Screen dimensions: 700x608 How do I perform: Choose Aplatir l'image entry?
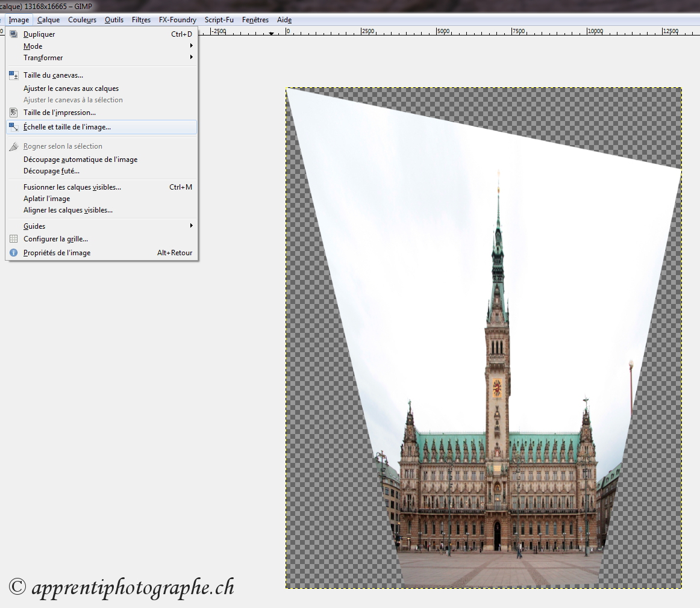tap(46, 199)
